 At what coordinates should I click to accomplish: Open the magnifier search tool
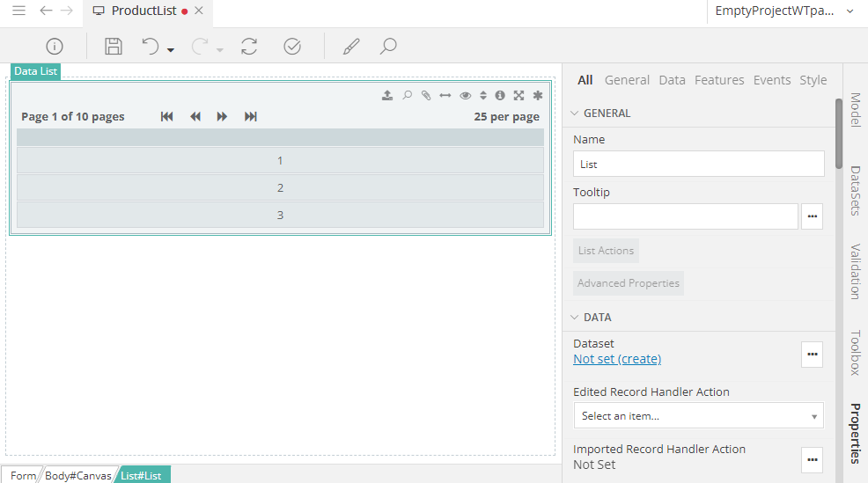tap(388, 47)
